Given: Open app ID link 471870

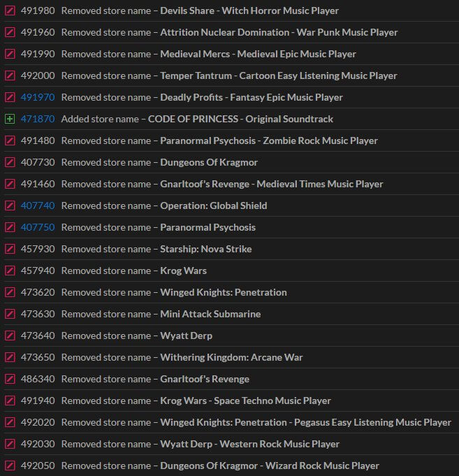Looking at the screenshot, I should [38, 120].
